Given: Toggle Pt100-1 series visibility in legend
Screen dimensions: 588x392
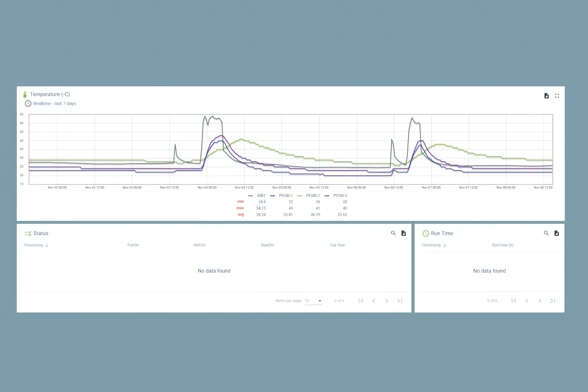Looking at the screenshot, I should tap(285, 196).
